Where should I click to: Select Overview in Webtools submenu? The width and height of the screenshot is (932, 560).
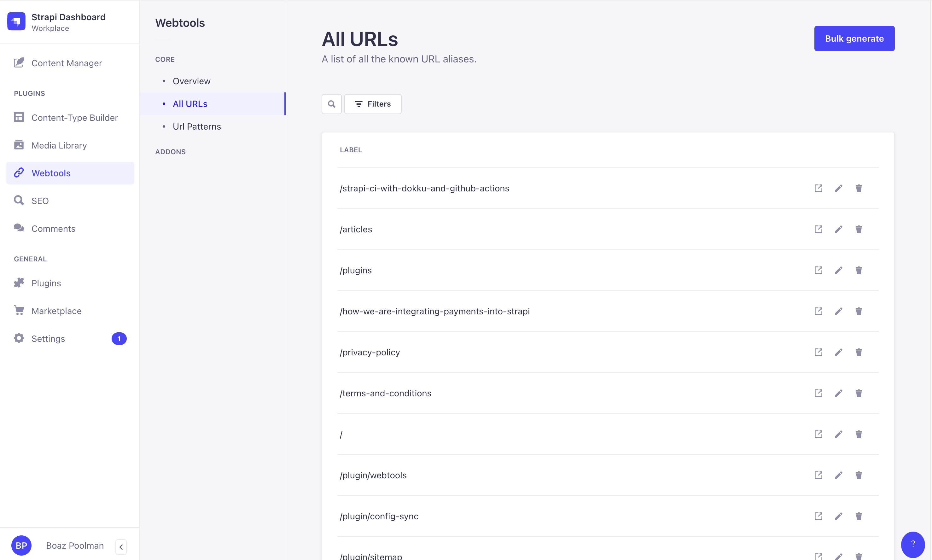tap(213, 81)
